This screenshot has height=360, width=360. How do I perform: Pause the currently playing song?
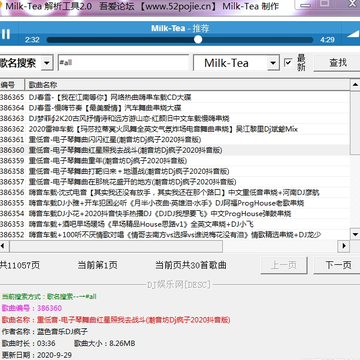(x=6, y=34)
